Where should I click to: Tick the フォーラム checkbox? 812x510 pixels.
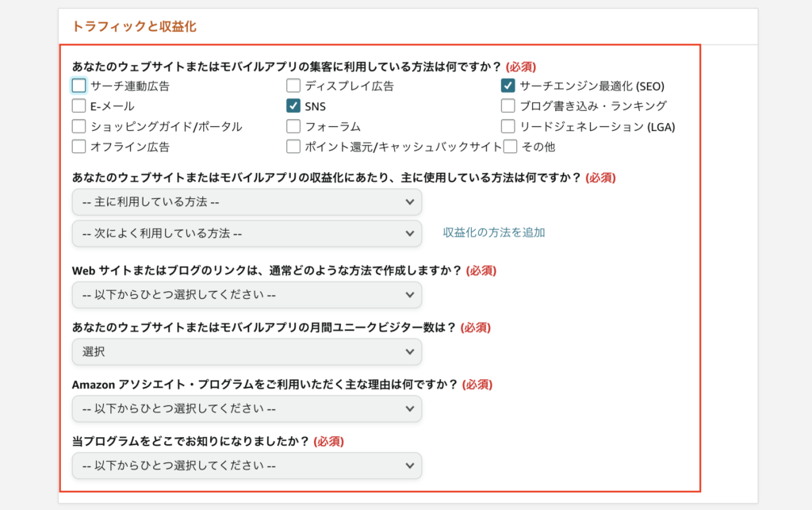293,126
